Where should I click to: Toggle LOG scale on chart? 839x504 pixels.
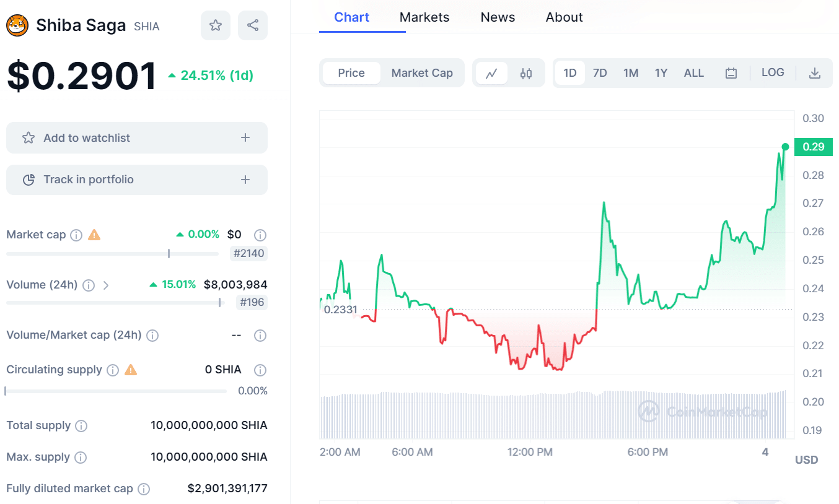(773, 72)
